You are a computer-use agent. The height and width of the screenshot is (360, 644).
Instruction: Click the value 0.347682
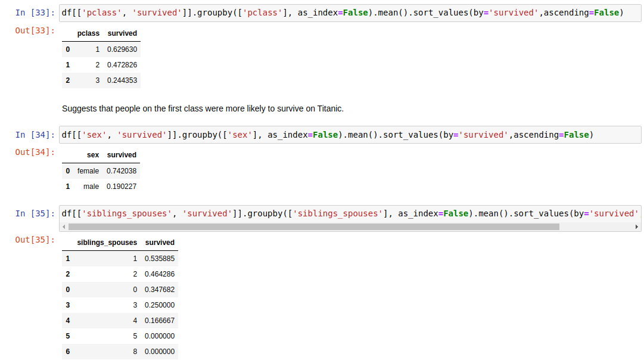[159, 290]
